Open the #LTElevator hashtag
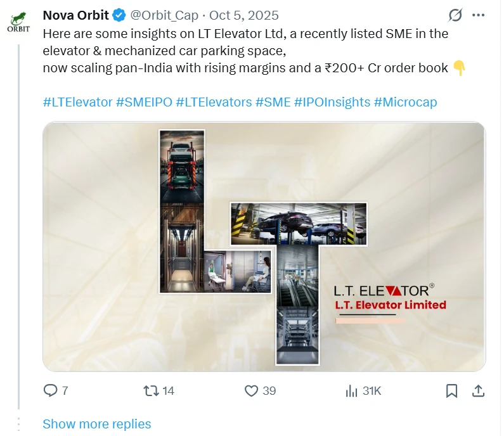The height and width of the screenshot is (436, 504). click(77, 102)
